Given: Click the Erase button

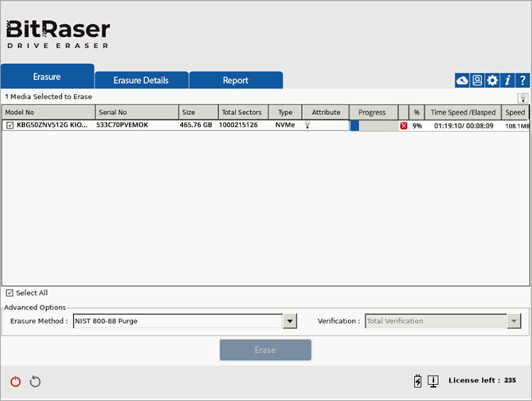Looking at the screenshot, I should [x=265, y=350].
